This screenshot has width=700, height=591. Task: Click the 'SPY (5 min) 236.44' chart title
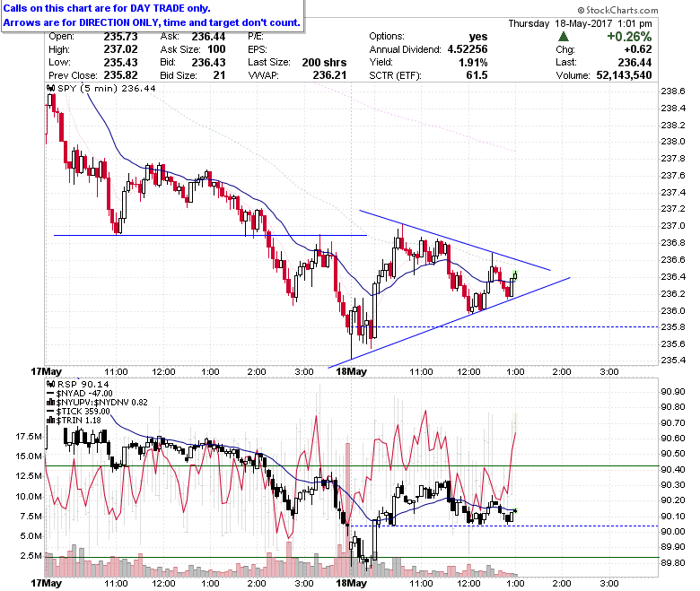click(x=107, y=88)
